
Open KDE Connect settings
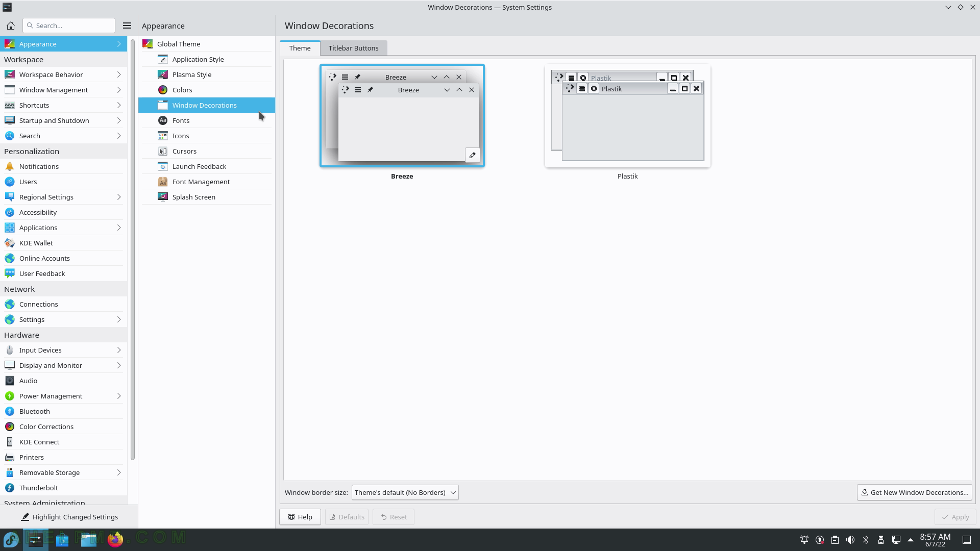point(63,442)
